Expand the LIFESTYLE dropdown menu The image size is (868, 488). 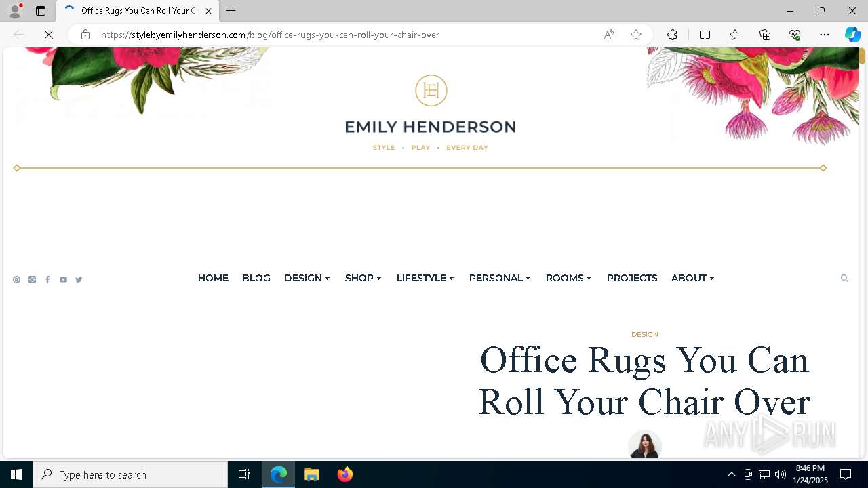(x=425, y=278)
